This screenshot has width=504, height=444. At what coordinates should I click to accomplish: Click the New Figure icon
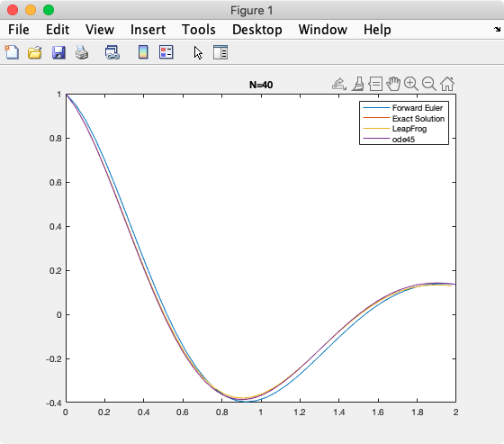click(12, 52)
